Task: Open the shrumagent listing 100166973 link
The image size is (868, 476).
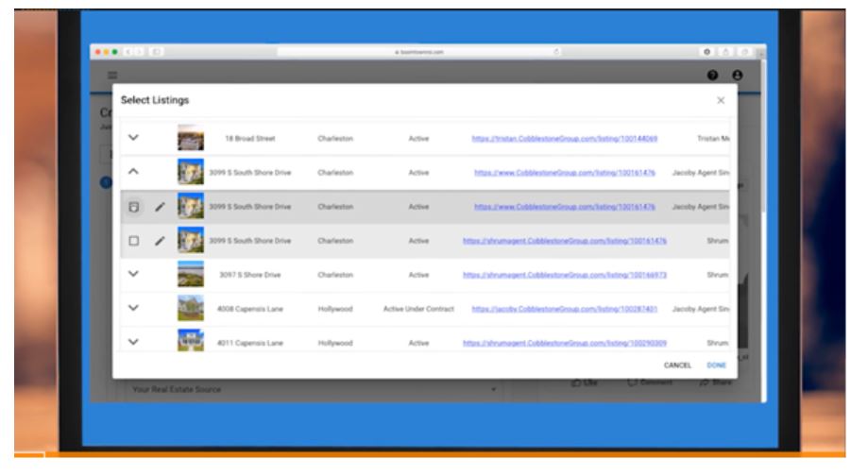Action: [565, 275]
